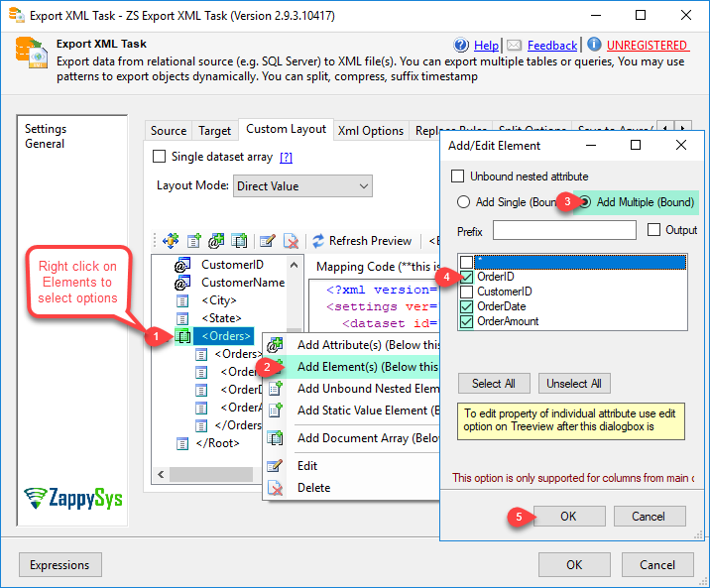Choose Add Element(s) from context menu
Screen dimensions: 710x588
[351, 367]
